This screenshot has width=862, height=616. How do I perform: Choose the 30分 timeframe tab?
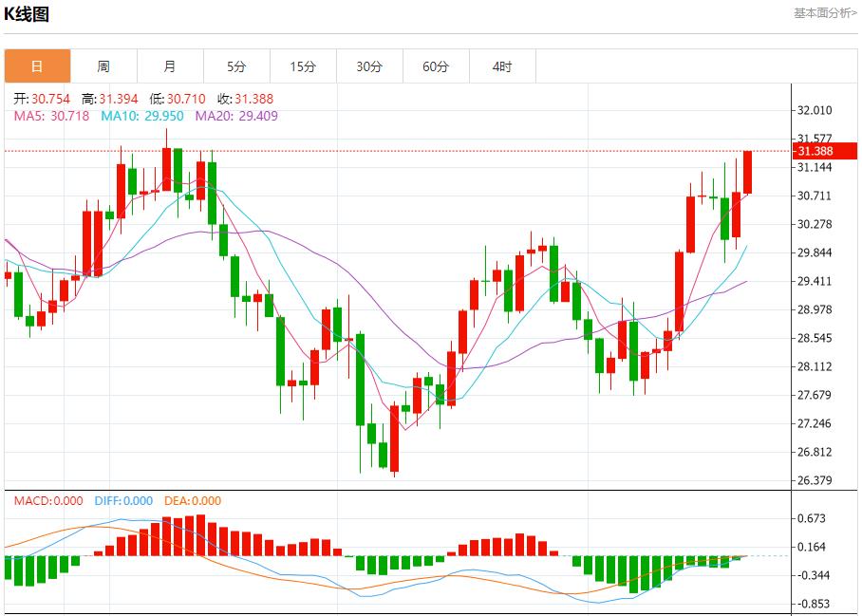pos(369,66)
